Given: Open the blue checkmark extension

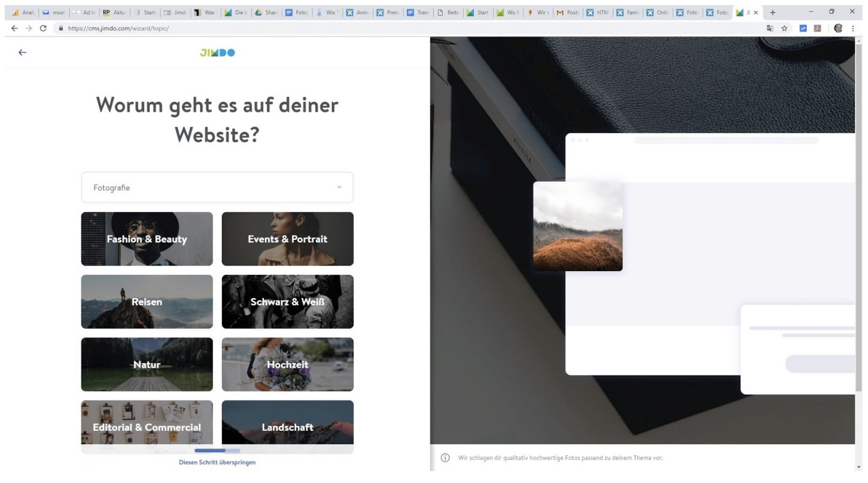Looking at the screenshot, I should (x=803, y=28).
